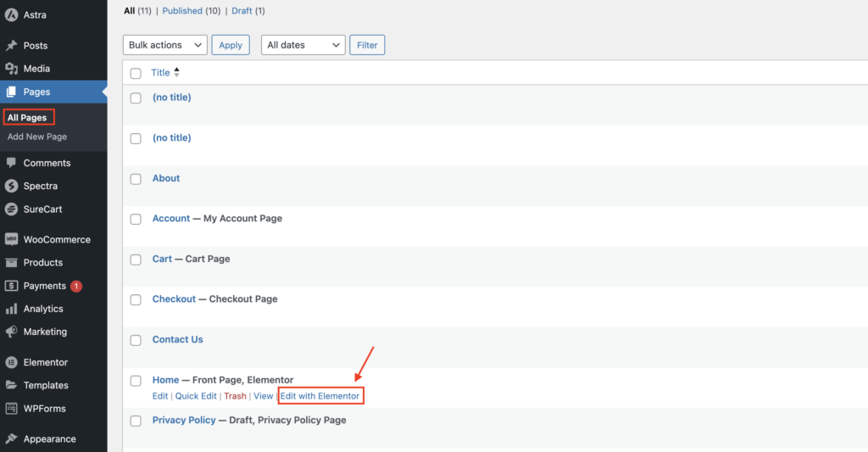Open the Spectra icon in the sidebar

[12, 186]
